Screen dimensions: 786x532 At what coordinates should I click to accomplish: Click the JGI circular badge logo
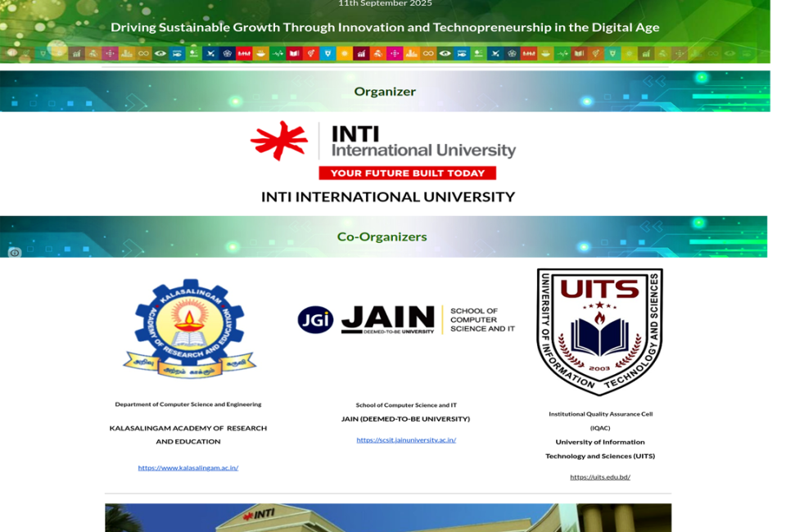315,319
